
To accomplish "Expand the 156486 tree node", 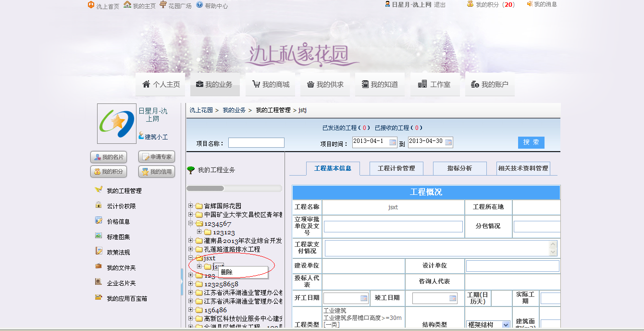I will [x=191, y=310].
